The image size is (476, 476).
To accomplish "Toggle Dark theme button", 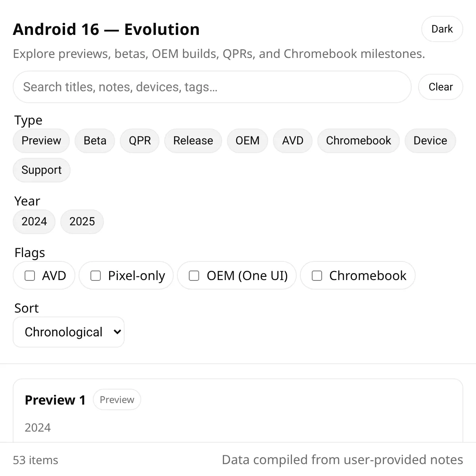I will coord(442,29).
